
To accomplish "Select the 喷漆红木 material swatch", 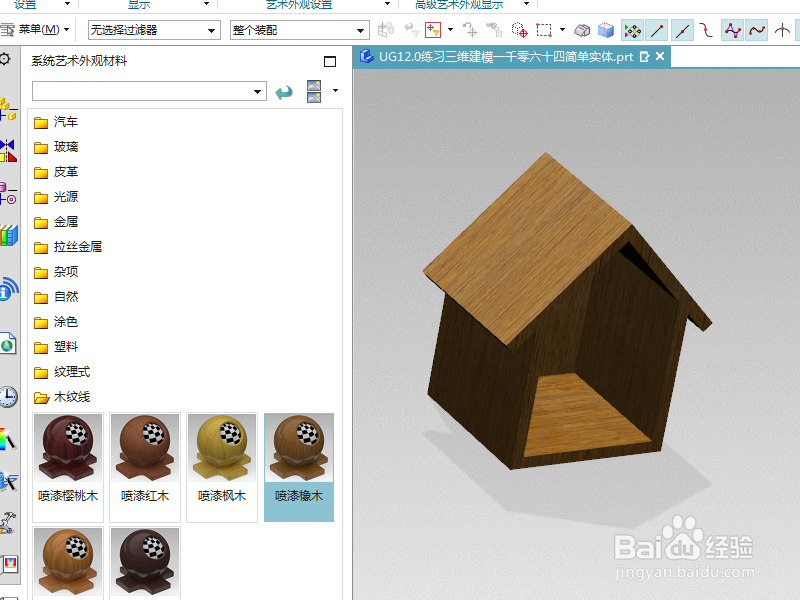I will (145, 467).
